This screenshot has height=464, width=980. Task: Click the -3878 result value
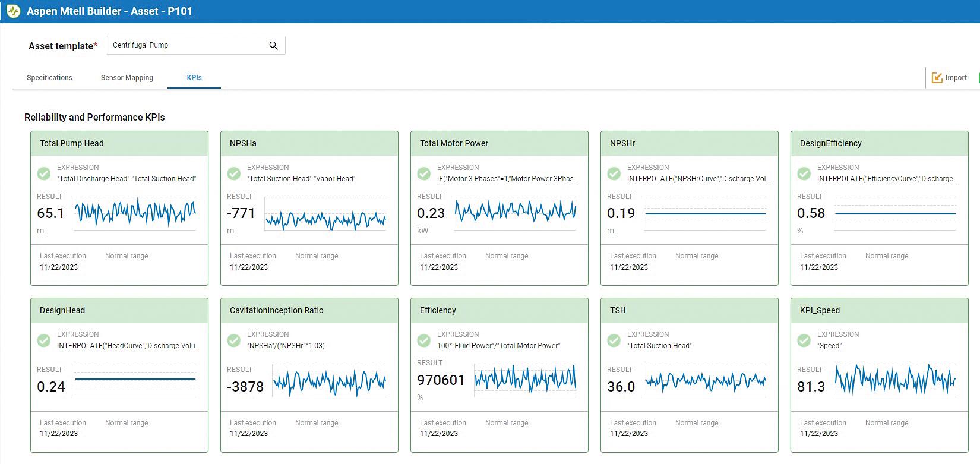[245, 387]
